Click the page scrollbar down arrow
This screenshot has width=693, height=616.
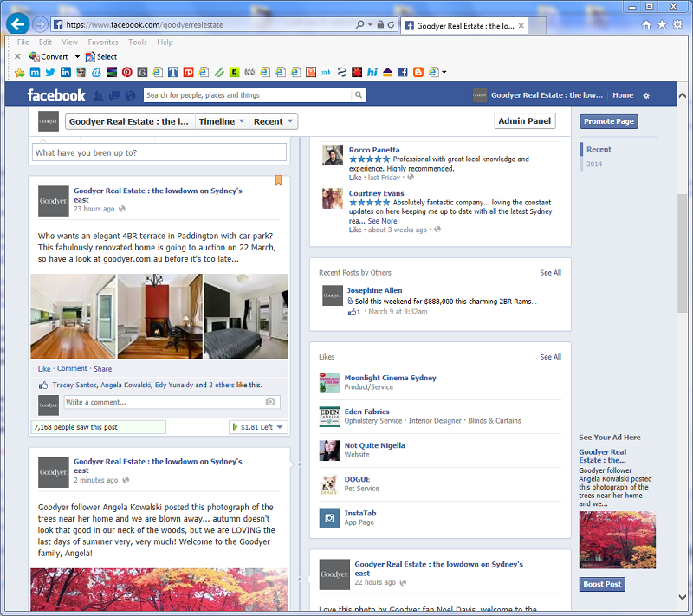pyautogui.click(x=682, y=597)
